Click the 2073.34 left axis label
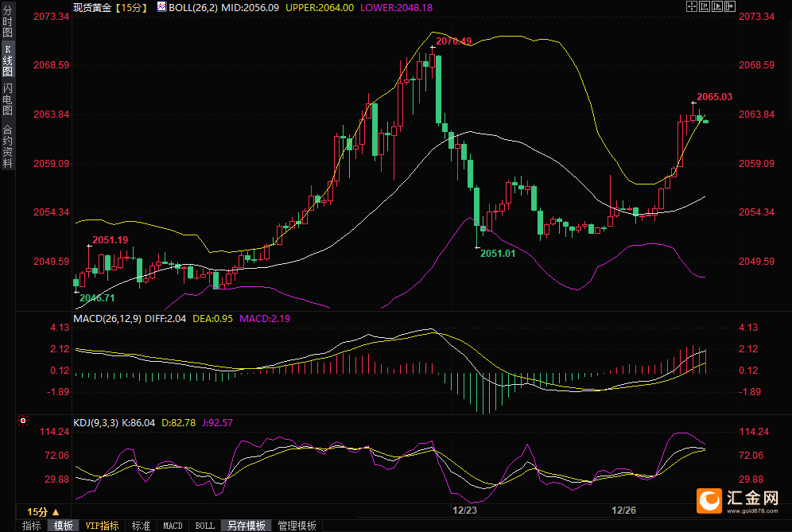792x532 pixels. coord(52,17)
